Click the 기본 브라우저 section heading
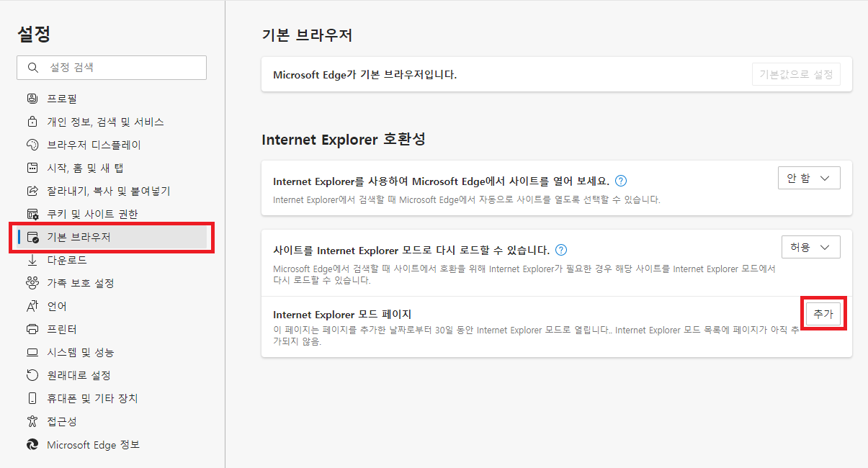Image resolution: width=868 pixels, height=468 pixels. click(x=307, y=35)
